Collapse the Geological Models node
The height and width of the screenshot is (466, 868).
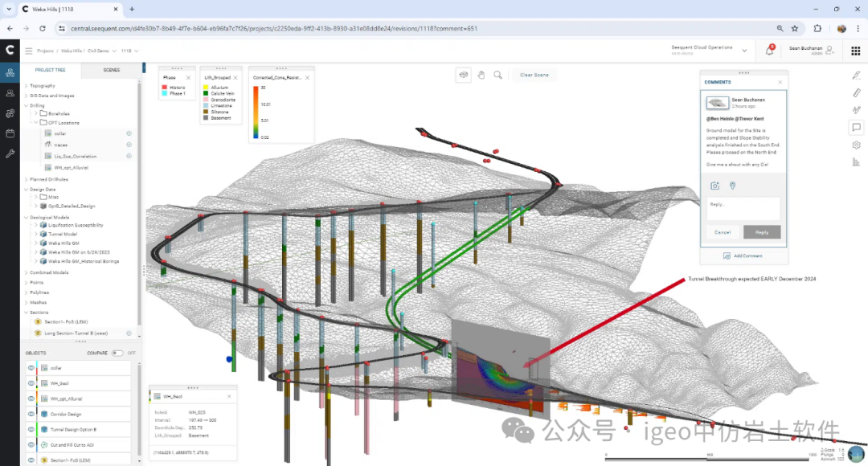click(26, 218)
